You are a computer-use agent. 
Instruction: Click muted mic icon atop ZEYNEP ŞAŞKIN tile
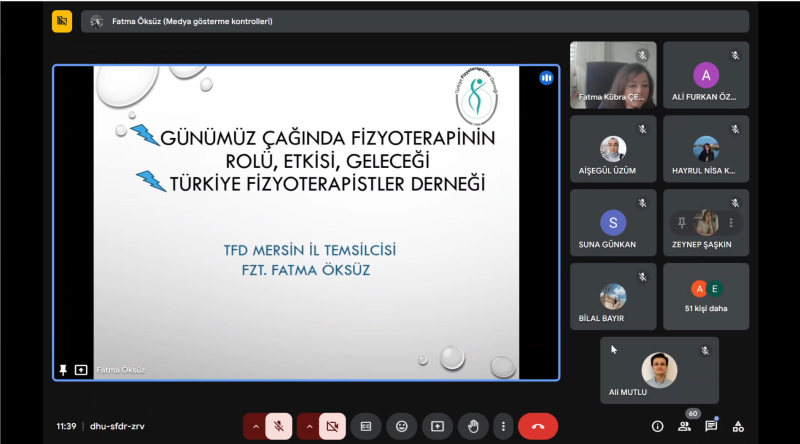click(x=735, y=203)
